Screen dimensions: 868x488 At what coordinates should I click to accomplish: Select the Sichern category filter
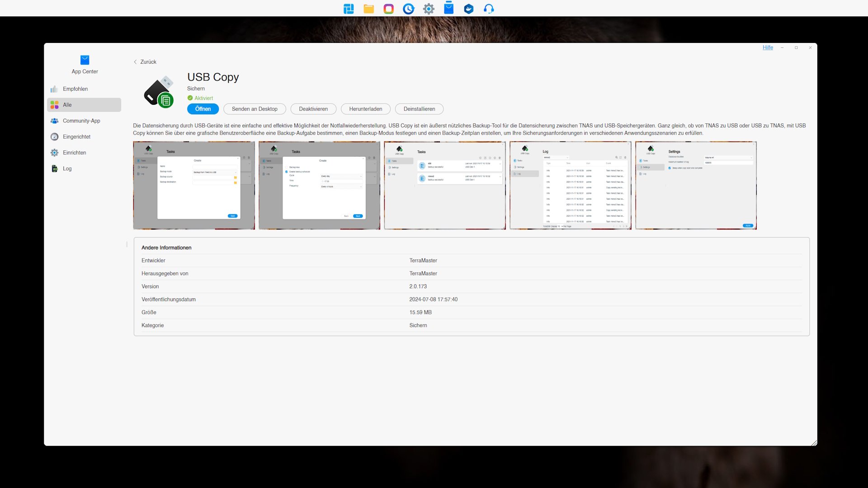(x=196, y=88)
